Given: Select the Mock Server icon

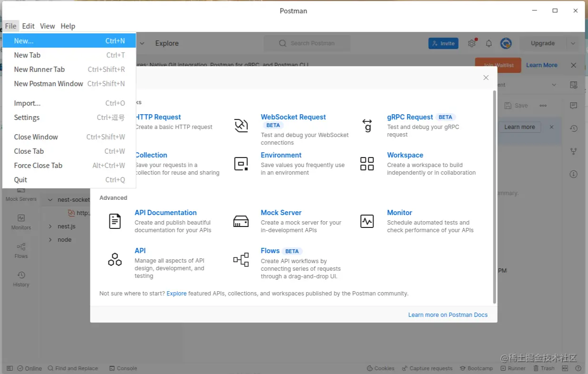Looking at the screenshot, I should (241, 221).
